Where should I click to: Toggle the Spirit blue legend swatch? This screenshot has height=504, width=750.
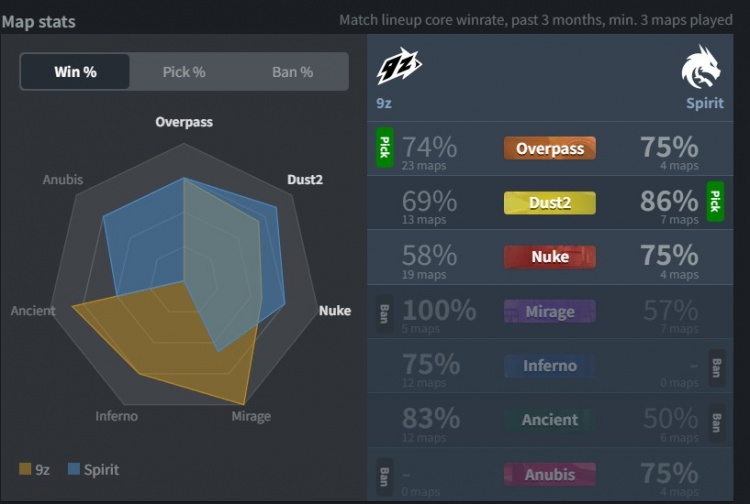75,469
